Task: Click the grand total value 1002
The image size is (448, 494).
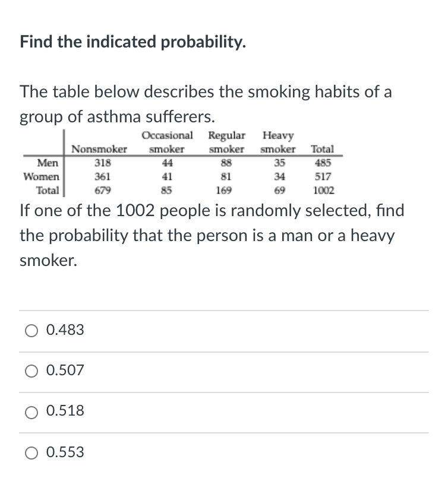Action: coord(323,190)
